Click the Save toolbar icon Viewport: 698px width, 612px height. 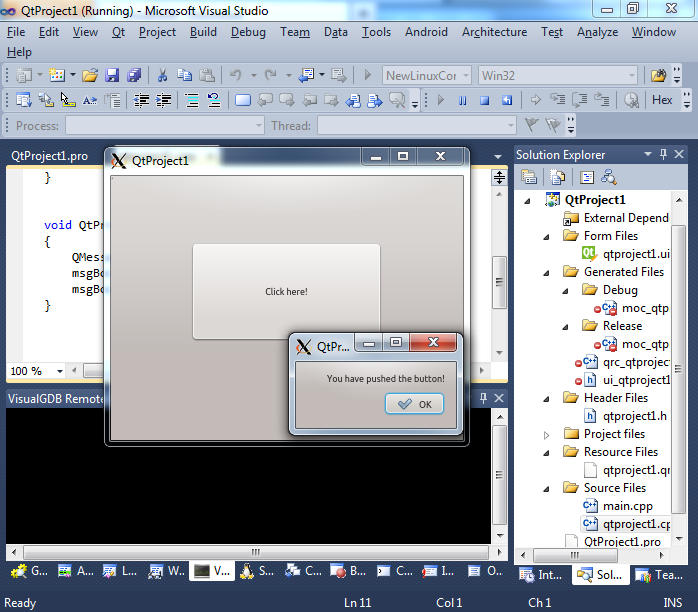112,75
